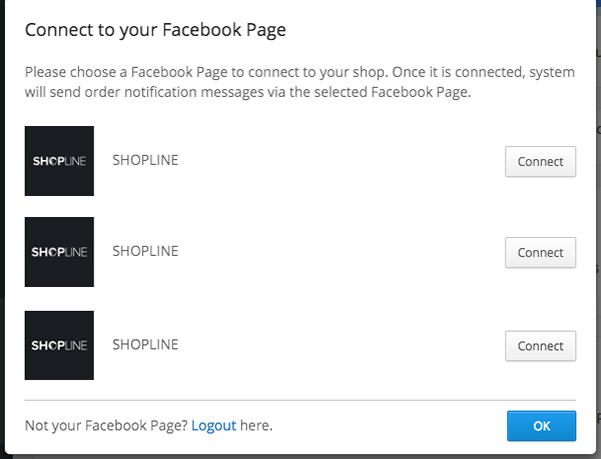This screenshot has width=601, height=459.
Task: Click the first SHOPLINE page name
Action: click(x=145, y=160)
